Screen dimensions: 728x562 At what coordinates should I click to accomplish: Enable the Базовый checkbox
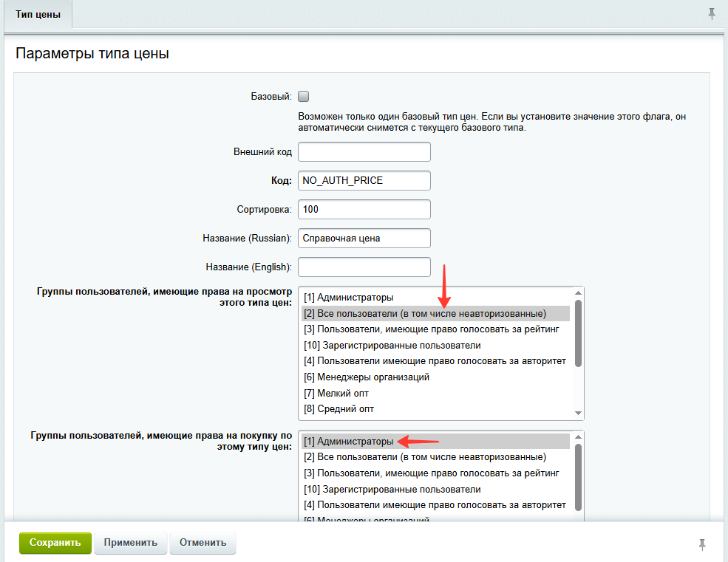click(x=303, y=97)
